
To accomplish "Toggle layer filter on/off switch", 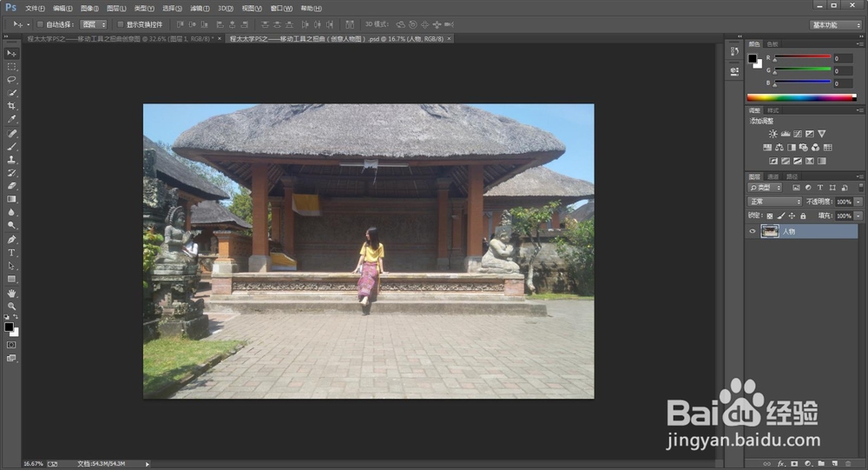I will [861, 188].
